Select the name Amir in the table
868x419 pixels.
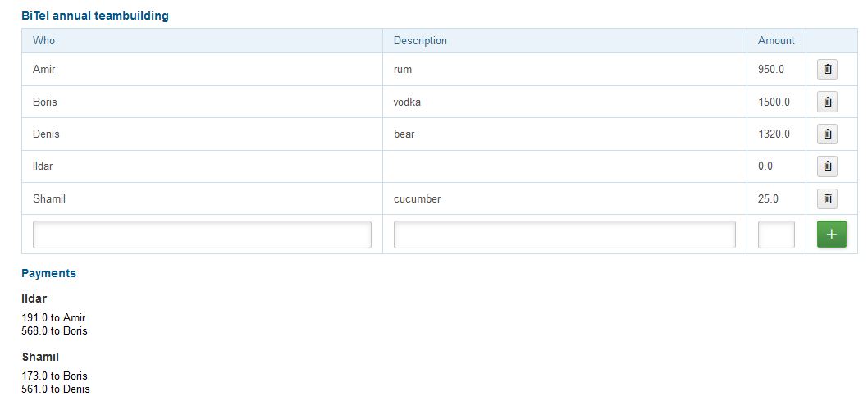click(44, 70)
